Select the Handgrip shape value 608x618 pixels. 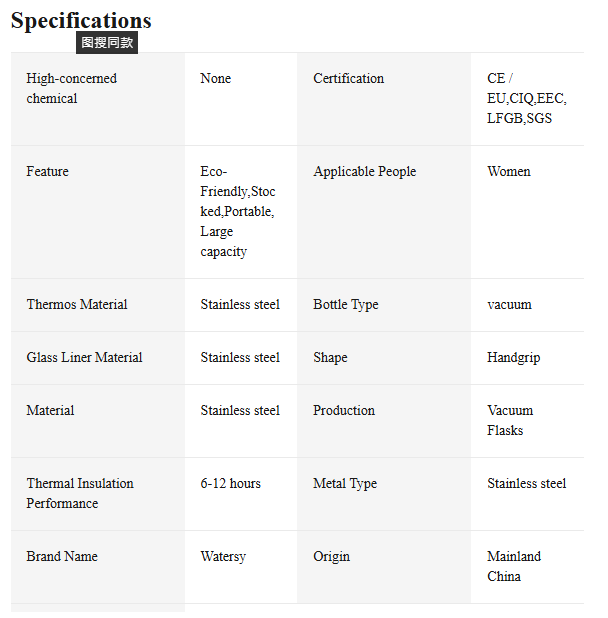point(513,358)
